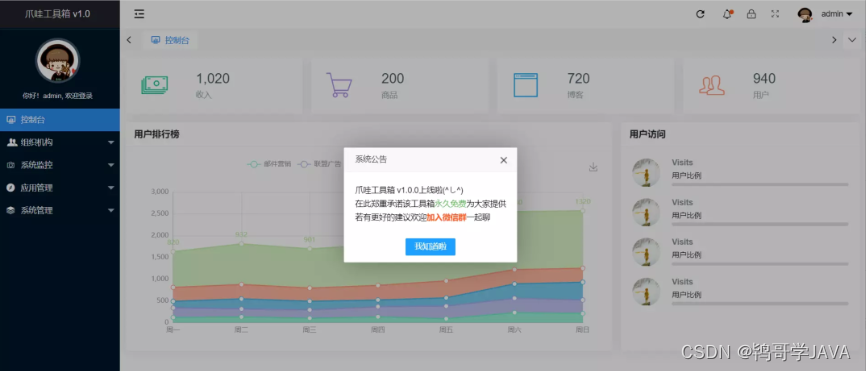Close the 系统公告 dialog with the X
The width and height of the screenshot is (866, 371).
[x=503, y=160]
